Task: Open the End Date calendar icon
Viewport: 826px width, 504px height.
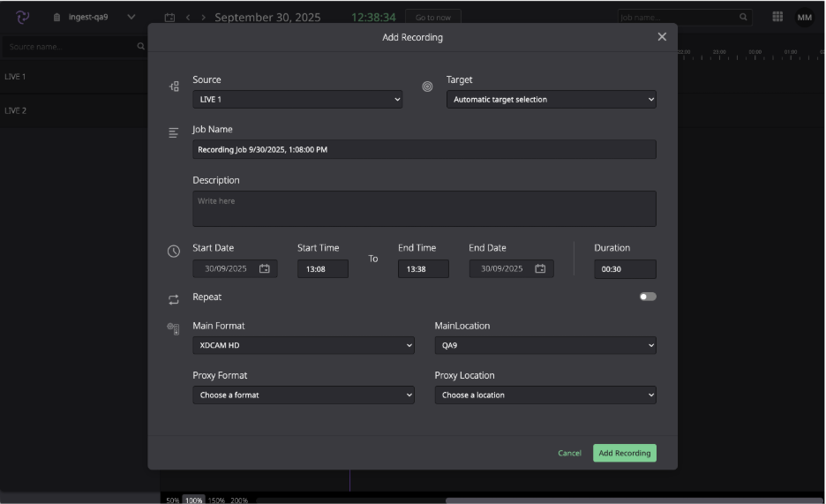Action: tap(540, 268)
